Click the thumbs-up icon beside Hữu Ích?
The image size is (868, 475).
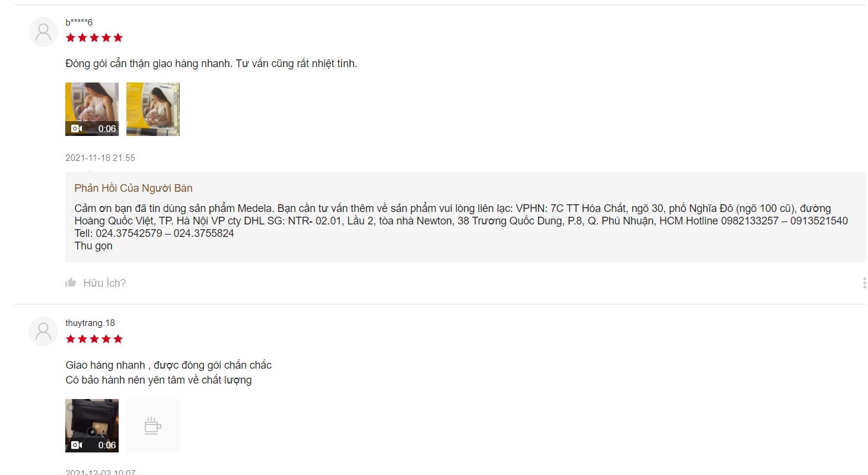coord(71,283)
